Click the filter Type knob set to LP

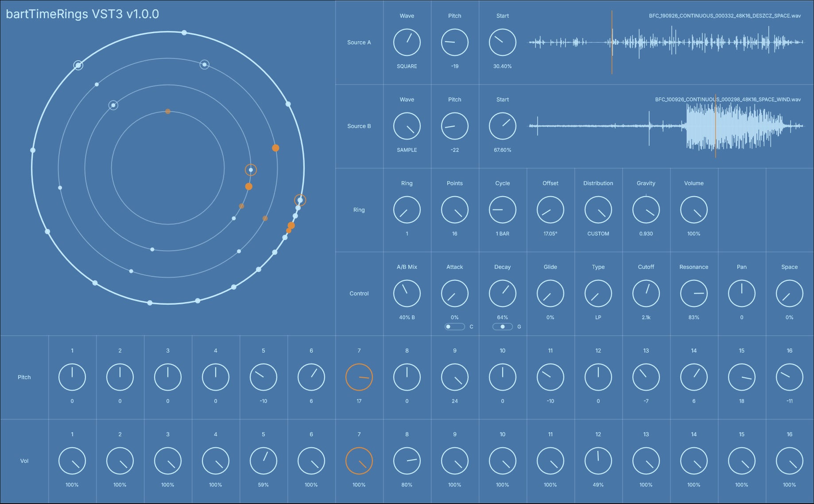click(x=598, y=294)
